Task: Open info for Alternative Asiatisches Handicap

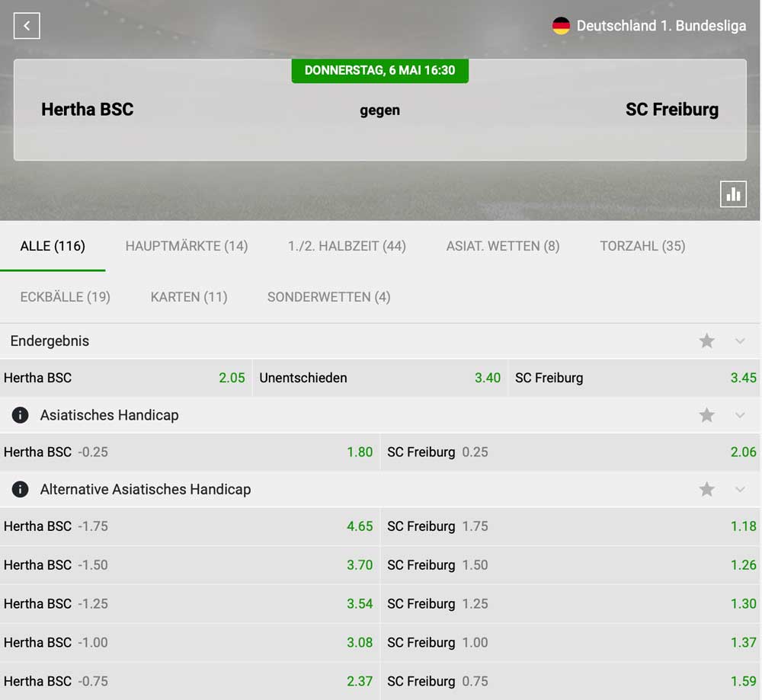Action: (20, 489)
